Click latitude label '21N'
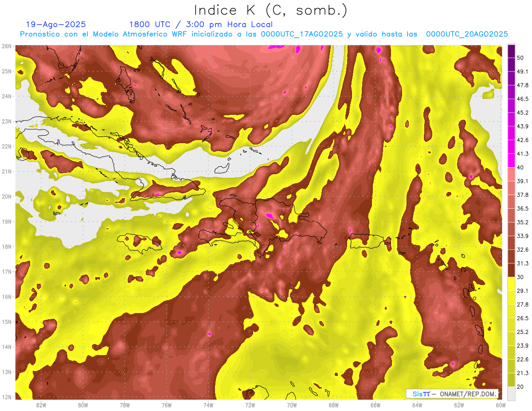 click(x=7, y=172)
